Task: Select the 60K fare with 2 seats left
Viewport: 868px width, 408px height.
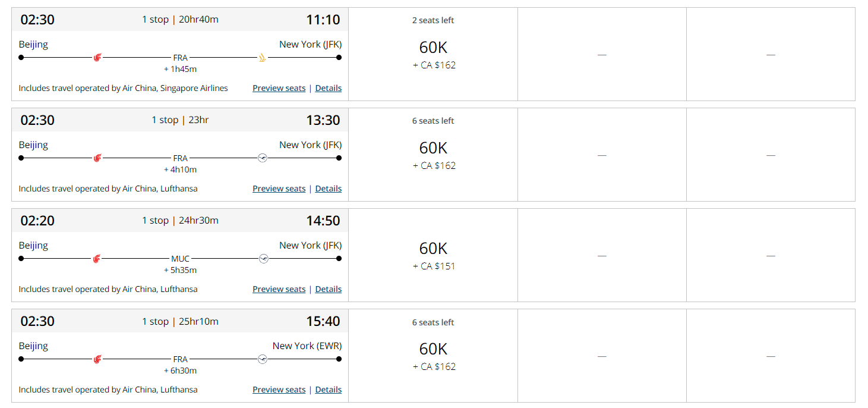Action: click(433, 54)
